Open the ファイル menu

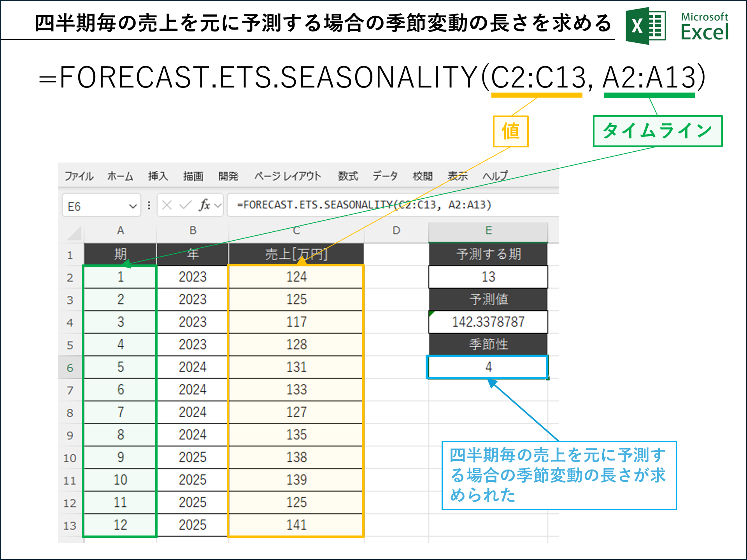79,176
